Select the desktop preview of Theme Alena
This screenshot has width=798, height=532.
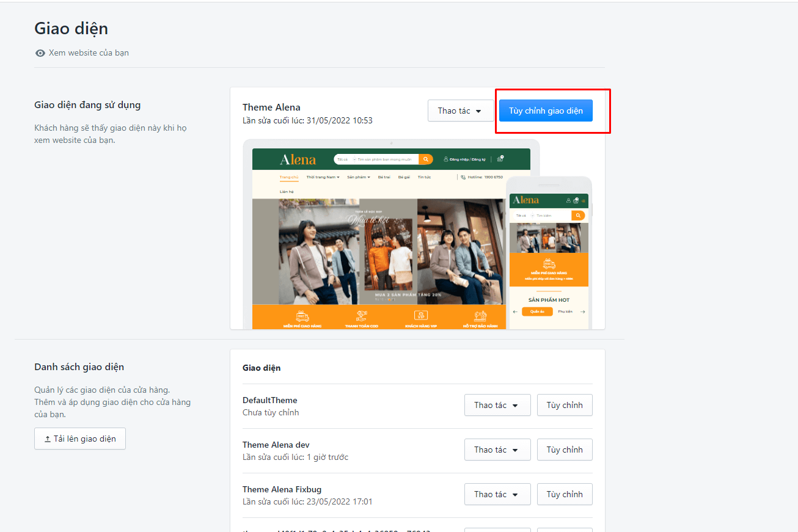click(391, 235)
